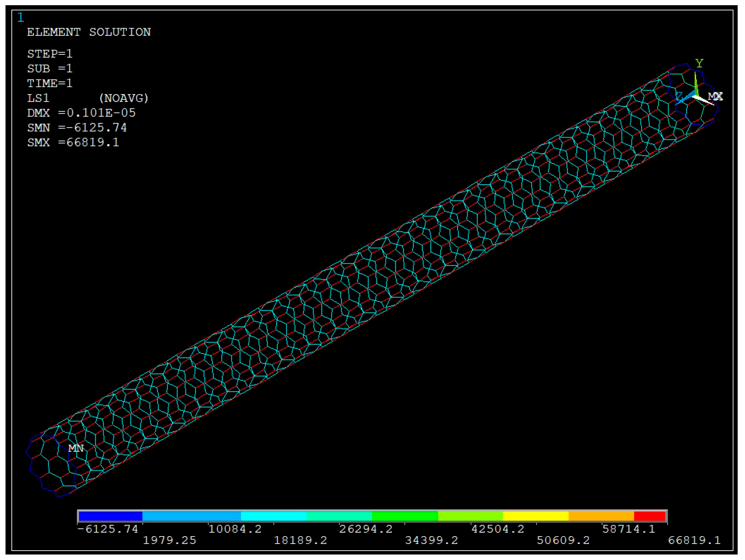Viewport: 745px width, 560px height.
Task: Click the SMX =66819.1 readout
Action: coord(73,142)
